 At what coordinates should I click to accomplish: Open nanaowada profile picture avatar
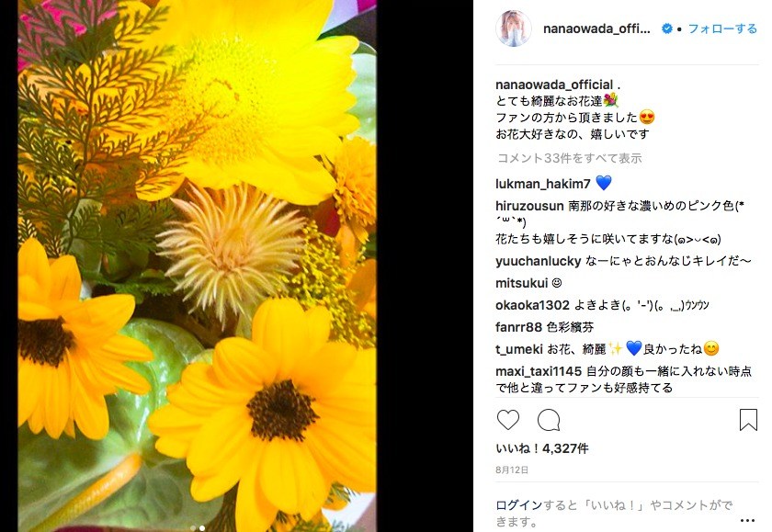click(x=514, y=29)
